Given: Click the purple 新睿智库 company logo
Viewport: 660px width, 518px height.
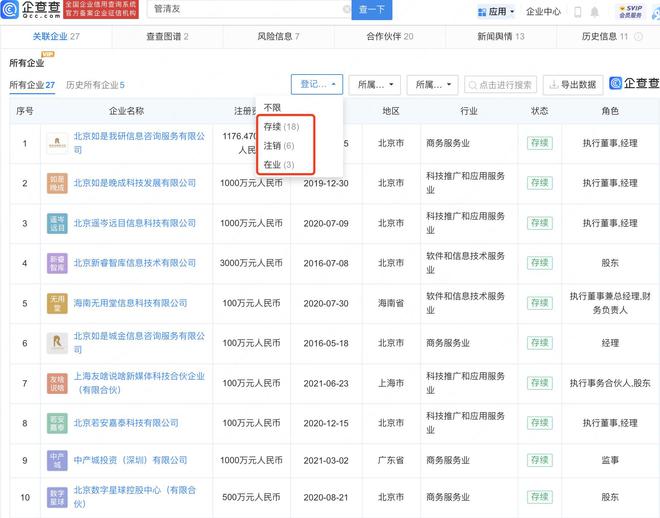Looking at the screenshot, I should [57, 263].
